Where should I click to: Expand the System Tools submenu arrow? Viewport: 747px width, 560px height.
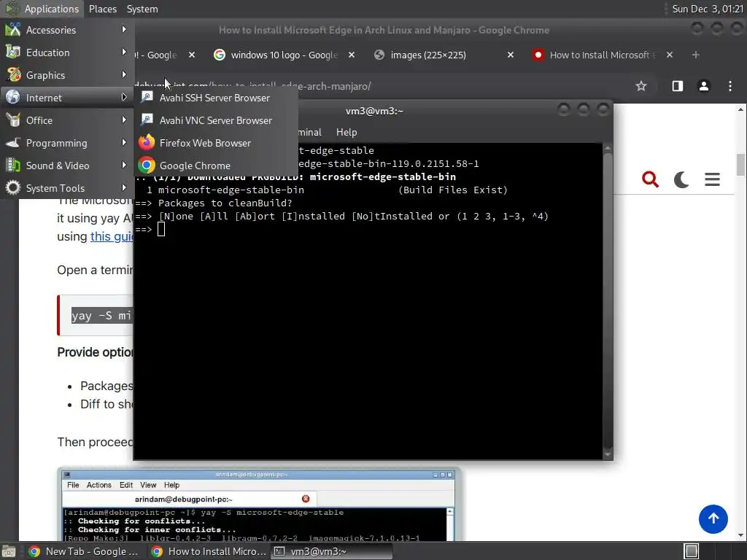click(x=124, y=187)
